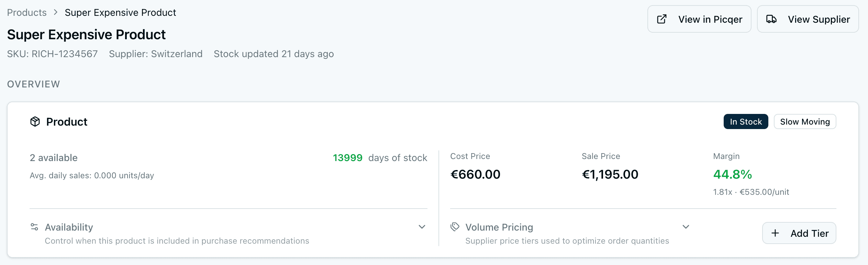868x265 pixels.
Task: Click the truck icon on View Supplier button
Action: (771, 19)
